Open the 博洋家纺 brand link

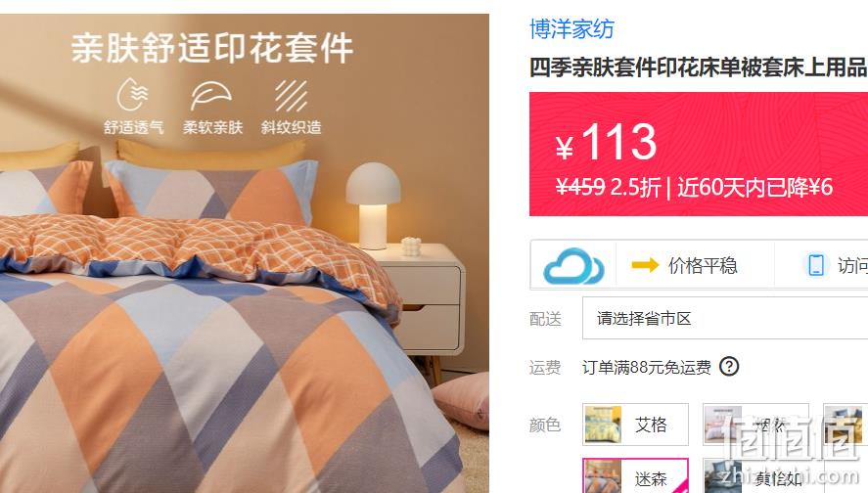click(571, 28)
